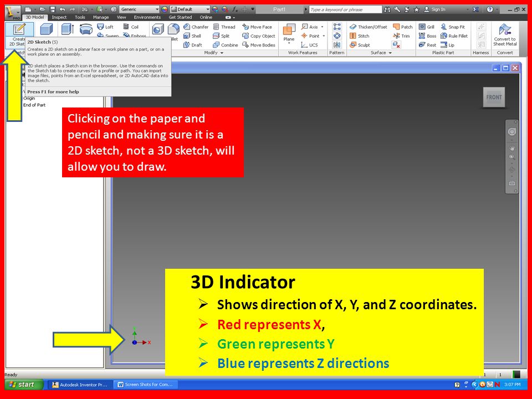Click the Create 2D Sketch tool
Screen dimensions: 532x399
(x=19, y=34)
